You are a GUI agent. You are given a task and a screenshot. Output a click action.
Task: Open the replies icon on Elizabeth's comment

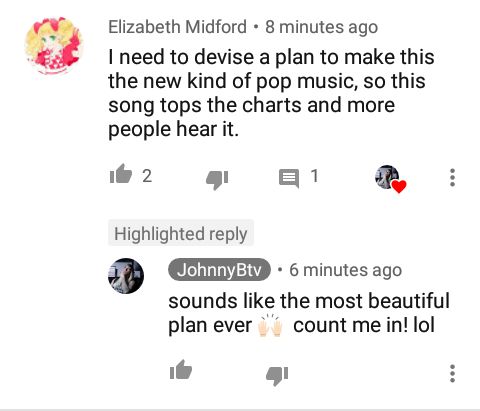pos(289,178)
